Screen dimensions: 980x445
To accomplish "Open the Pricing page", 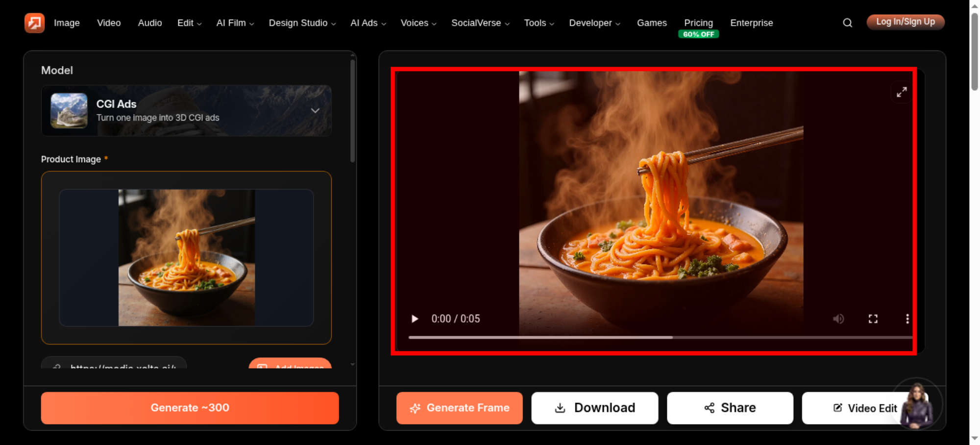I will [698, 23].
